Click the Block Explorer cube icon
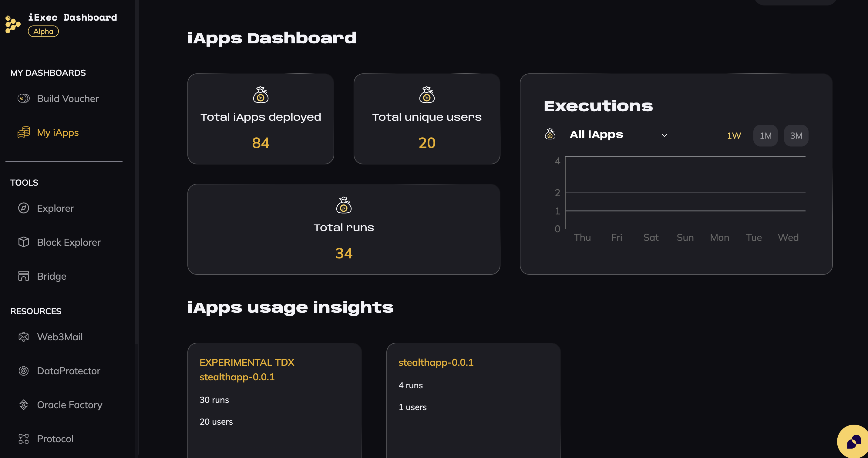Screen dimensions: 868x458 23,242
